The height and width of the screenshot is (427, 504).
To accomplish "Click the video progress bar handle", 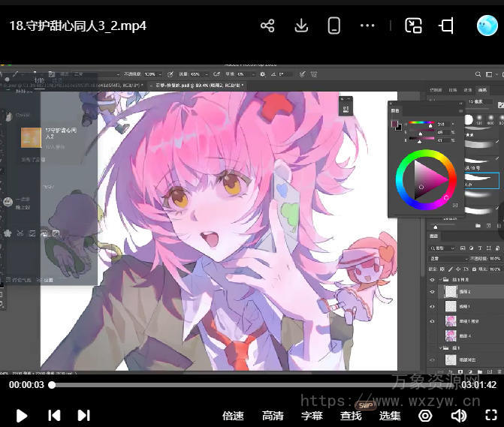I will (x=52, y=385).
